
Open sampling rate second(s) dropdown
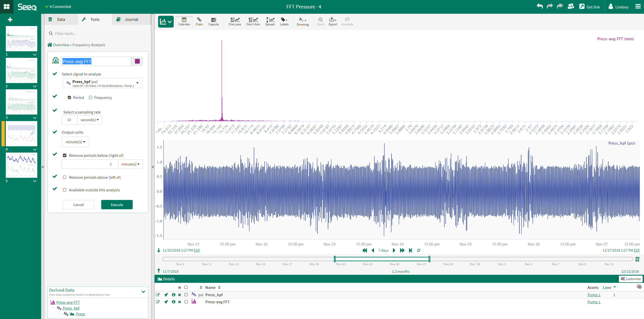tap(89, 120)
